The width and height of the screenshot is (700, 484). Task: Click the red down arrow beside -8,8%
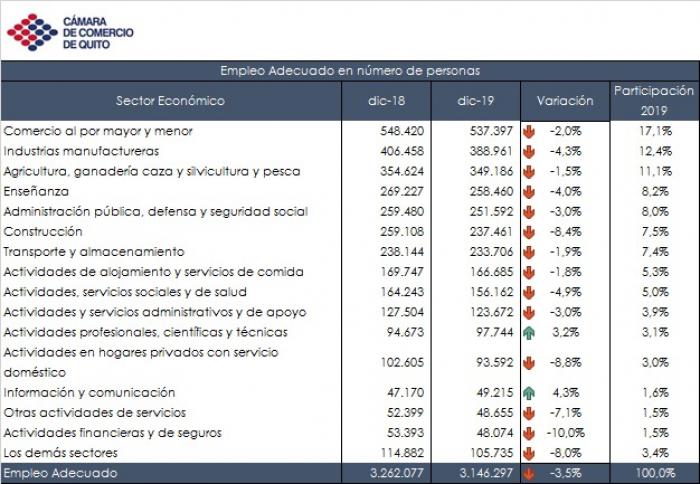(x=529, y=363)
